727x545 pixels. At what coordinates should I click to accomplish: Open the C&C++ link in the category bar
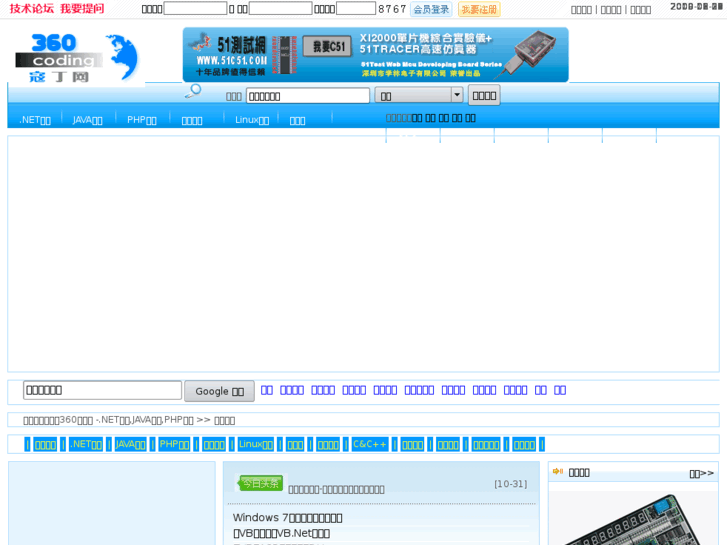(370, 444)
